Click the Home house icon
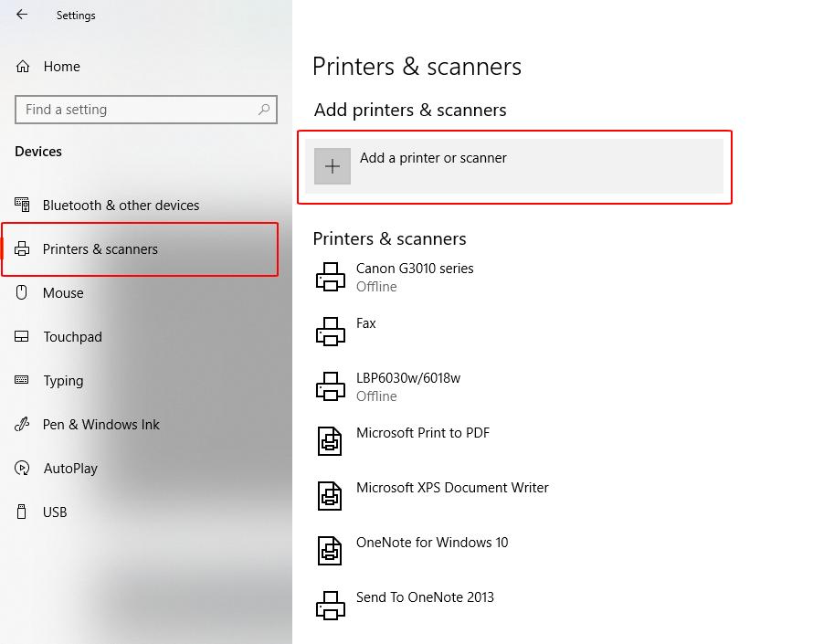The image size is (834, 644). click(x=22, y=67)
